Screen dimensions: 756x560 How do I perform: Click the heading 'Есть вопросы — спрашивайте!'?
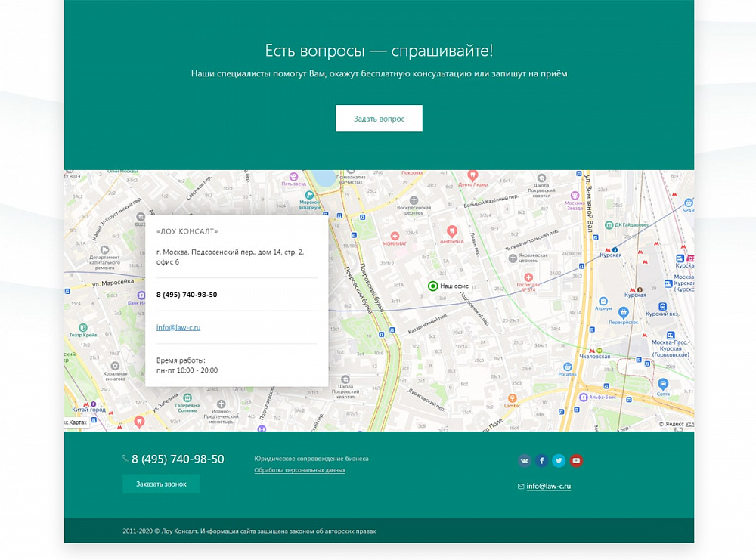tap(379, 50)
